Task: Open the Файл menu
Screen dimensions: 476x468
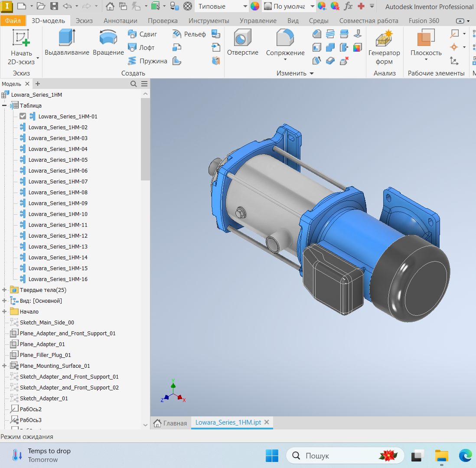Action: (x=13, y=21)
